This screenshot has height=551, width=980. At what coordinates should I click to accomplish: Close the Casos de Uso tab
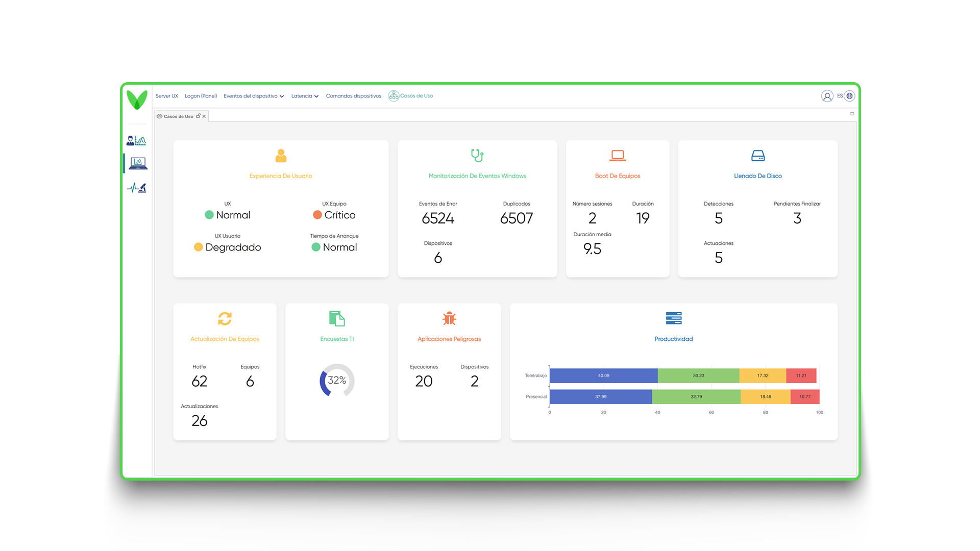204,116
